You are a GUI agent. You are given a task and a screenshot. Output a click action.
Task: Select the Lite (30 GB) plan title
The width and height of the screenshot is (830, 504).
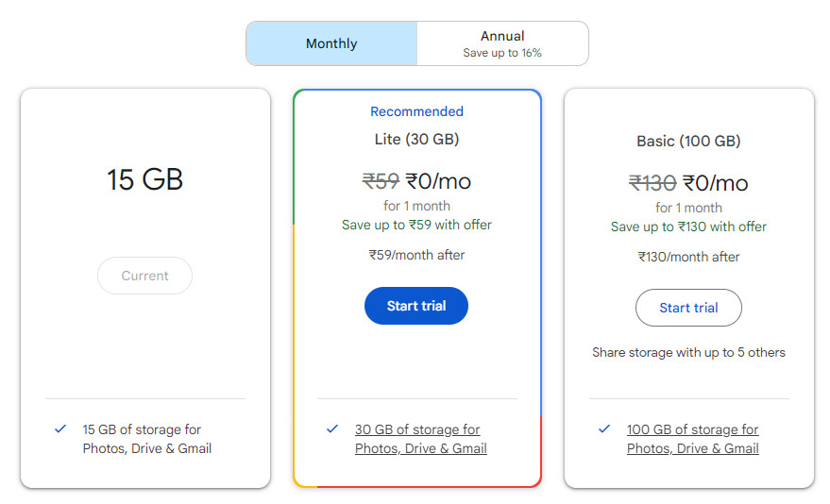click(x=416, y=140)
